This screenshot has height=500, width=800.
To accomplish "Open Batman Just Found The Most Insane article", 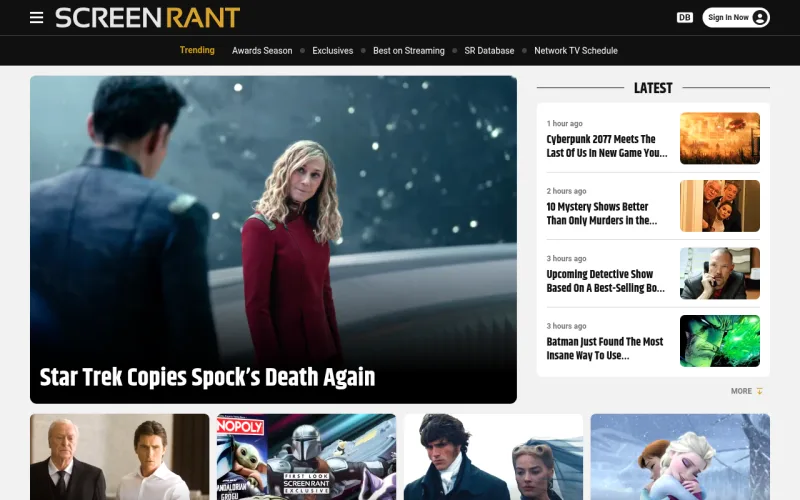I will click(605, 348).
